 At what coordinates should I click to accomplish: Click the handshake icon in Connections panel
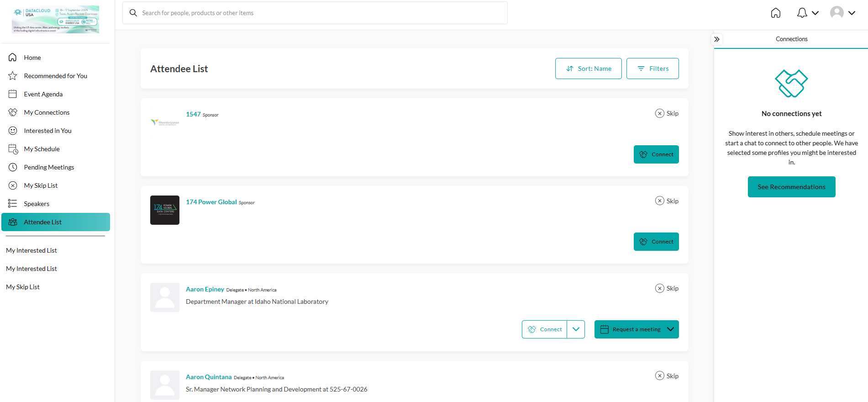click(x=791, y=83)
